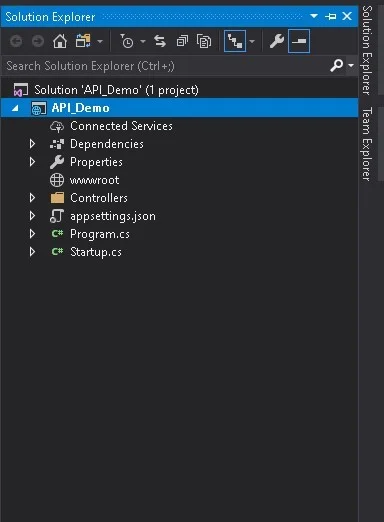Select the Solution Explorer vertical side tab
The width and height of the screenshot is (384, 522).
(x=367, y=50)
